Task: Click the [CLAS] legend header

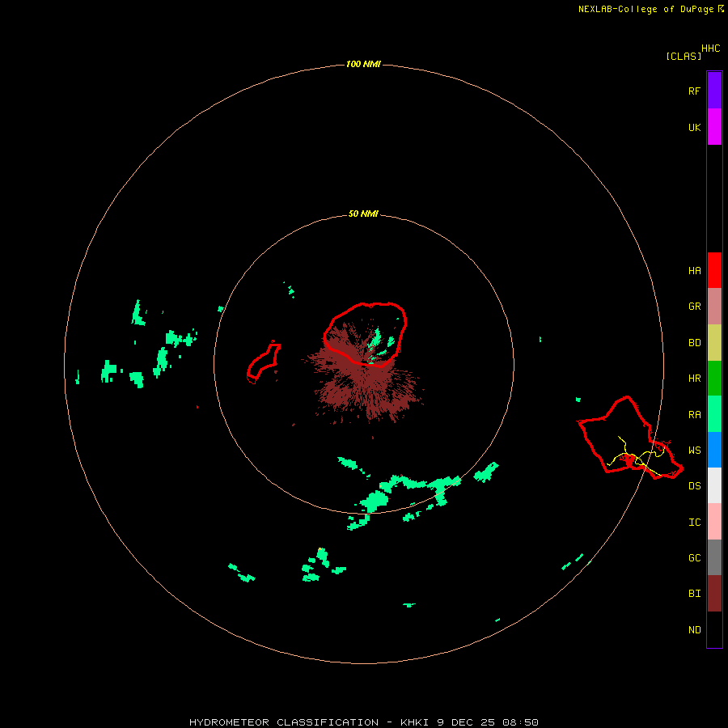Action: (x=684, y=56)
